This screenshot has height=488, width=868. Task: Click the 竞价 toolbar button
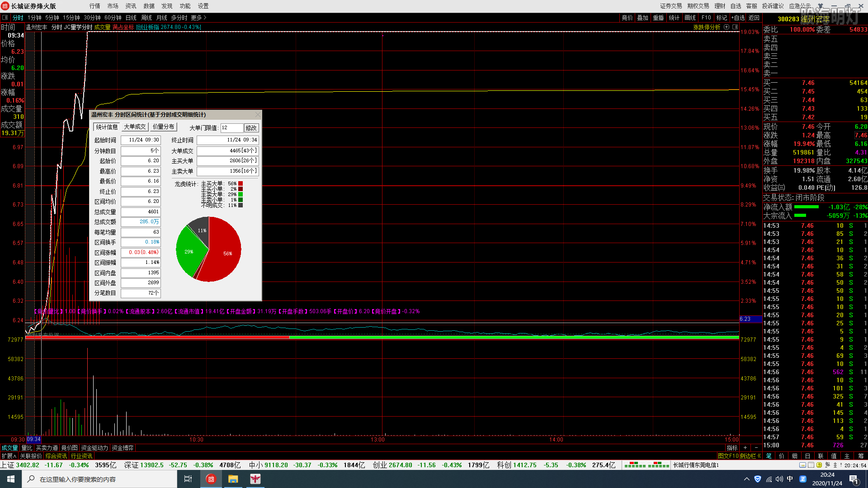627,18
